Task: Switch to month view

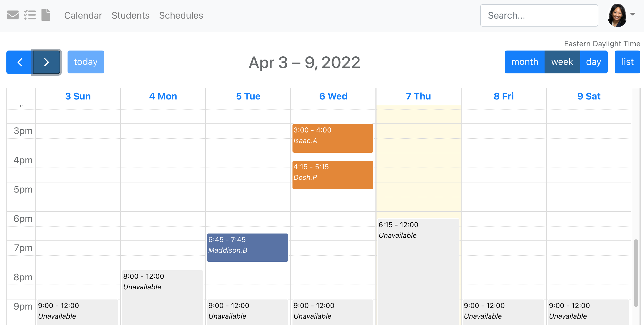Action: click(x=524, y=62)
